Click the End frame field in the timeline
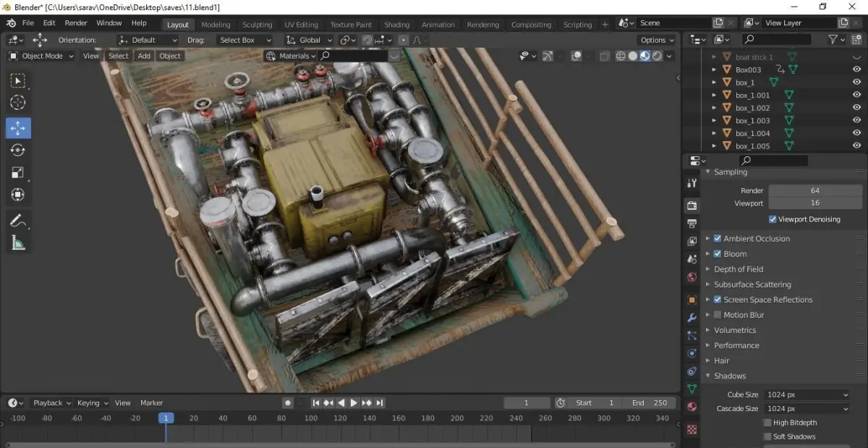The width and height of the screenshot is (868, 448). coord(649,402)
